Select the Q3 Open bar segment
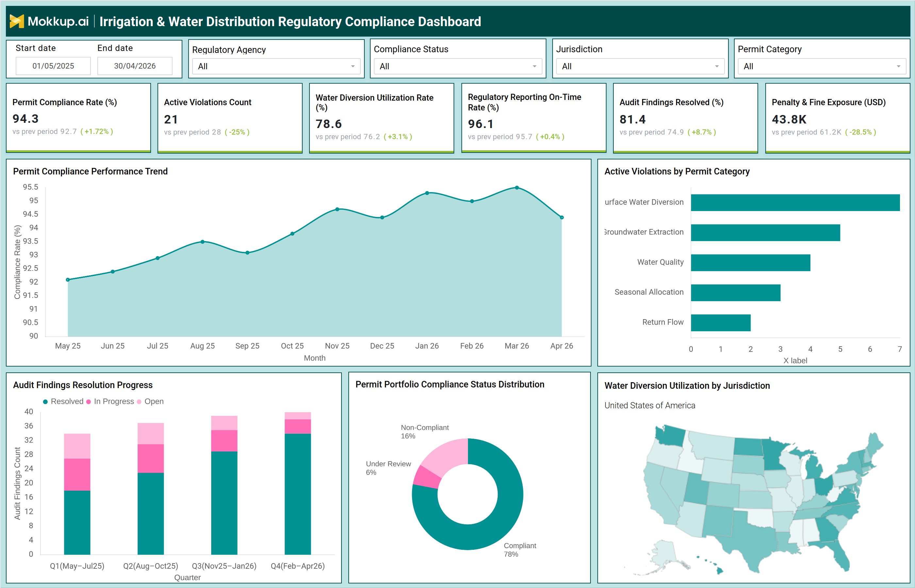The width and height of the screenshot is (915, 588). tap(224, 423)
